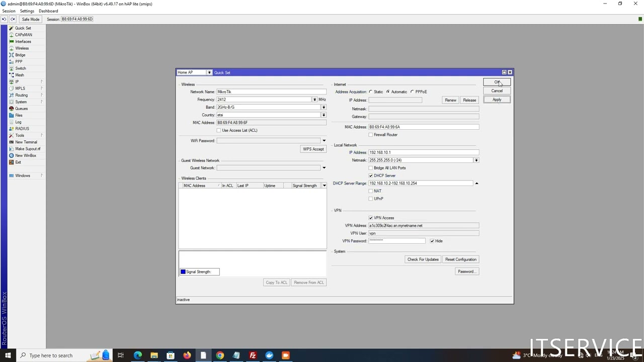The width and height of the screenshot is (644, 362).
Task: Open Firefox from taskbar
Action: (187, 355)
